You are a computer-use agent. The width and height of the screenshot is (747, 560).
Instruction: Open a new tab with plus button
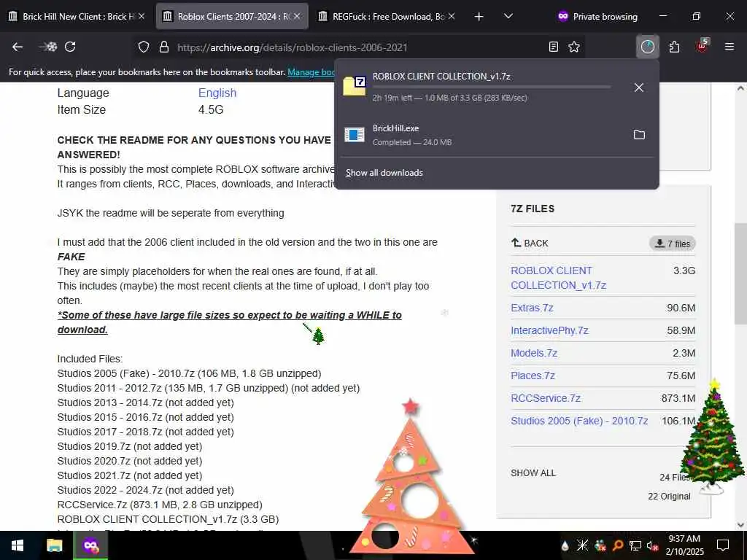[x=479, y=16]
